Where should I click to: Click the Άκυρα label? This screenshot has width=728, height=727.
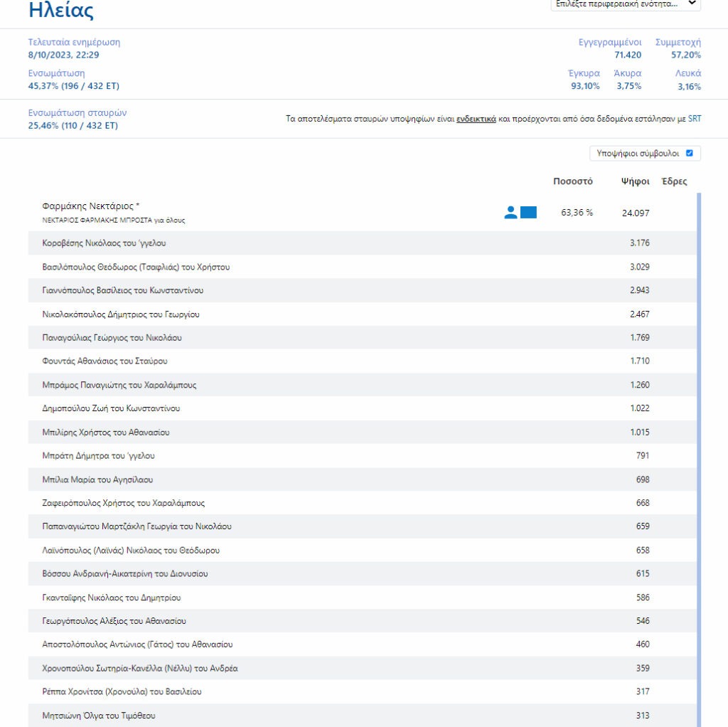627,73
